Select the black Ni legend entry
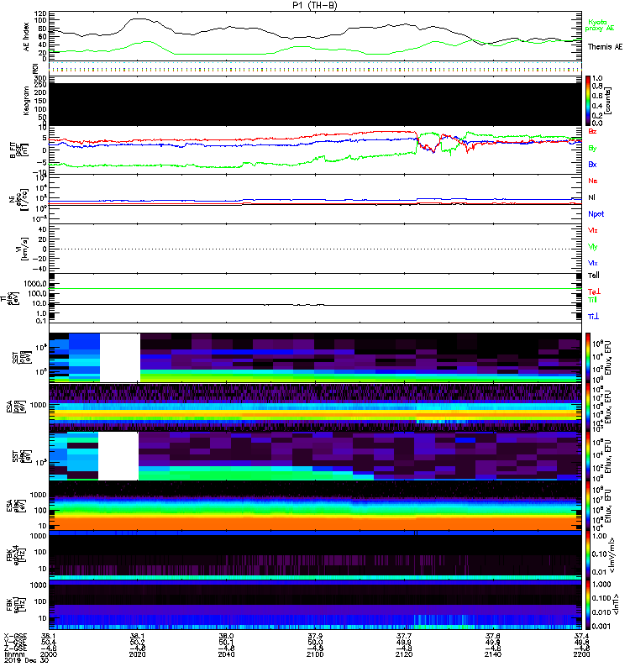Image resolution: width=630 pixels, height=672 pixels. tap(591, 197)
